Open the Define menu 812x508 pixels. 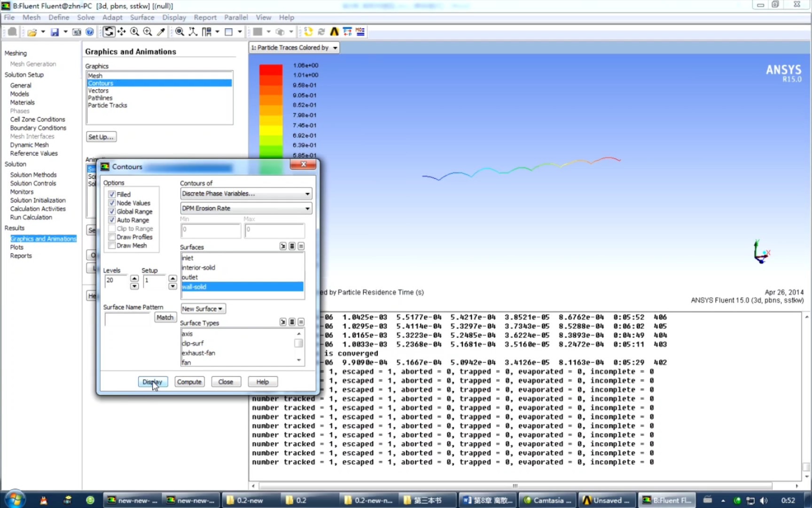(x=59, y=17)
